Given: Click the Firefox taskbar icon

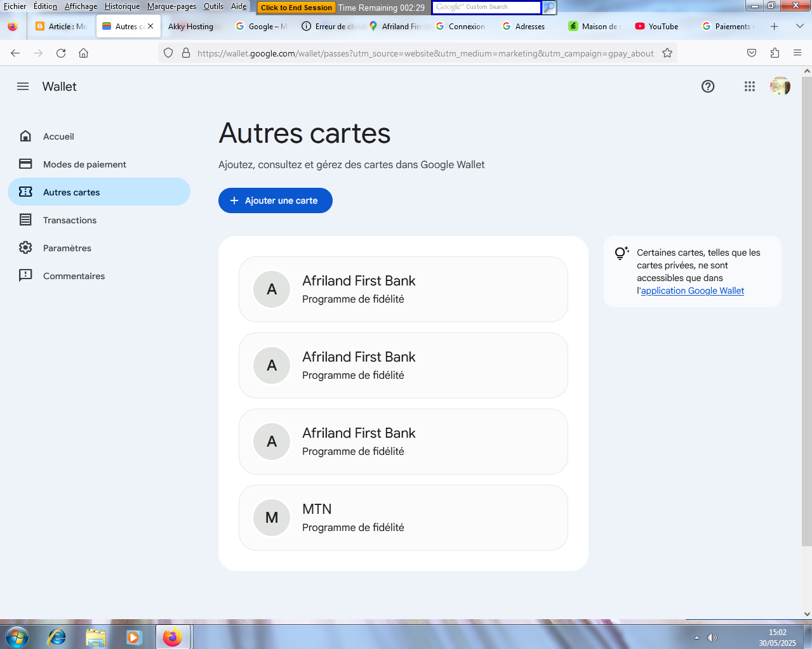Looking at the screenshot, I should click(x=172, y=637).
